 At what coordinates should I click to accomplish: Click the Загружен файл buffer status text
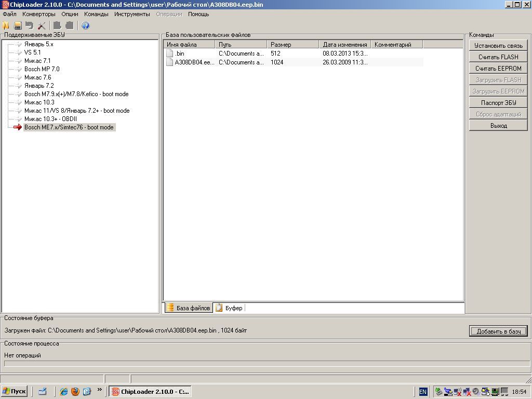point(126,330)
